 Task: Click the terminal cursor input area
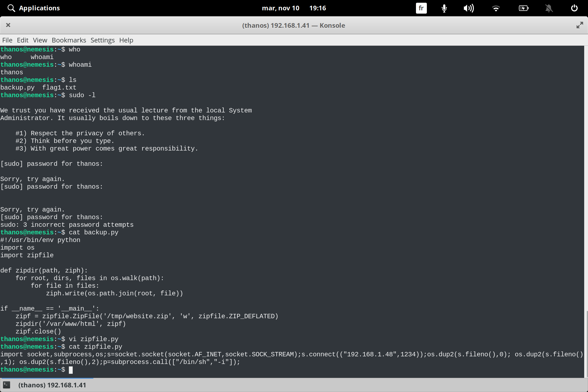coord(72,370)
